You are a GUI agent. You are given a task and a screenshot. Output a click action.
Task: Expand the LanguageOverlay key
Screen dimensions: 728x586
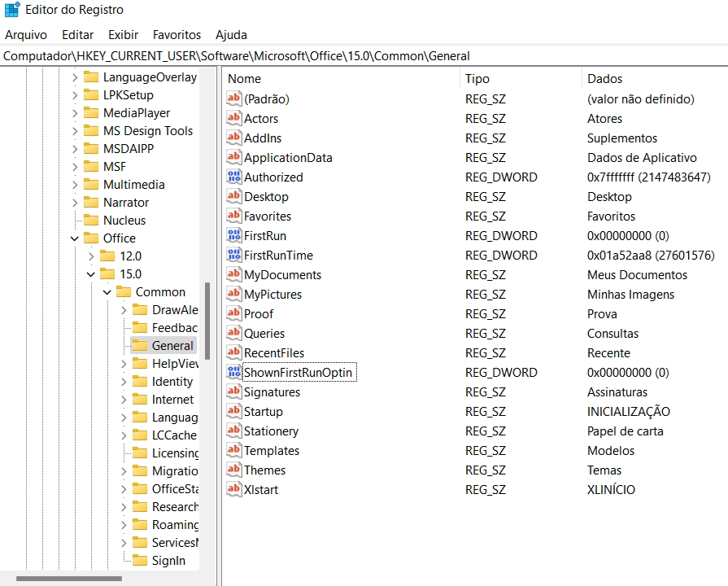[x=75, y=77]
